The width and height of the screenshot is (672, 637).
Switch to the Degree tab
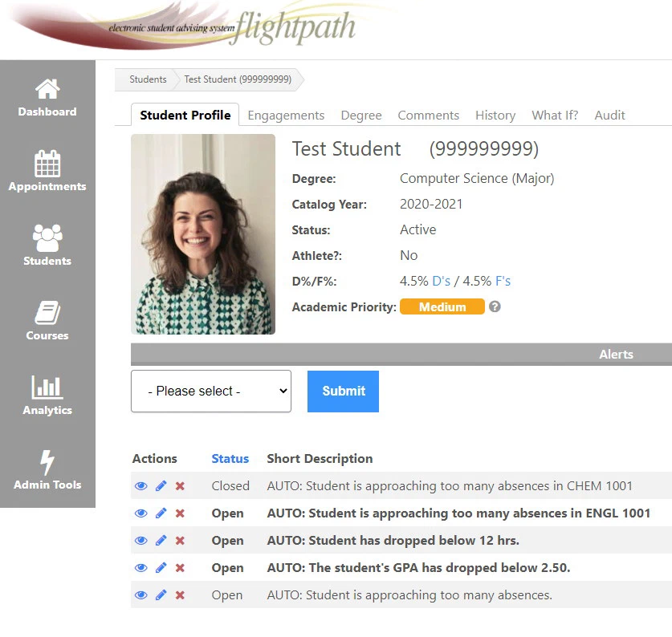361,116
